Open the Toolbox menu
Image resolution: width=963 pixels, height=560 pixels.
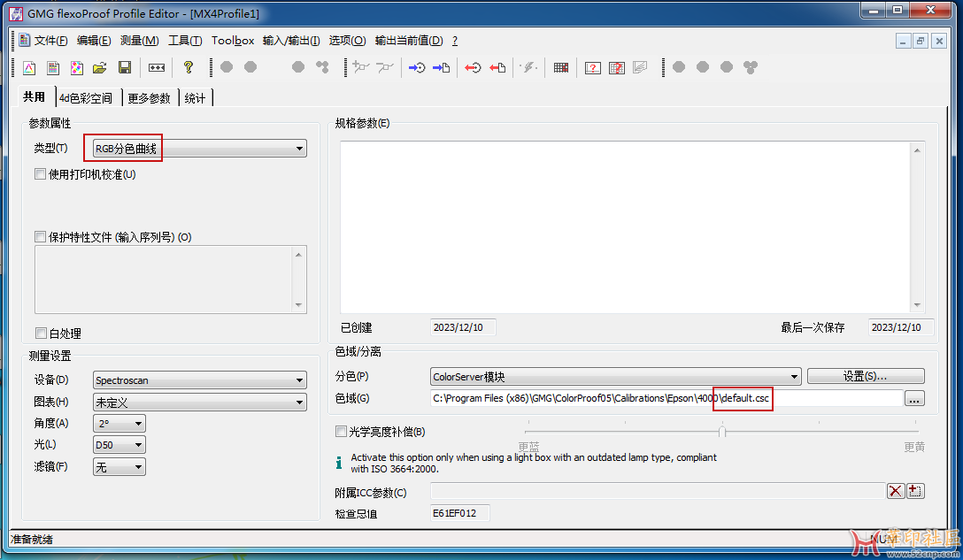[x=233, y=41]
